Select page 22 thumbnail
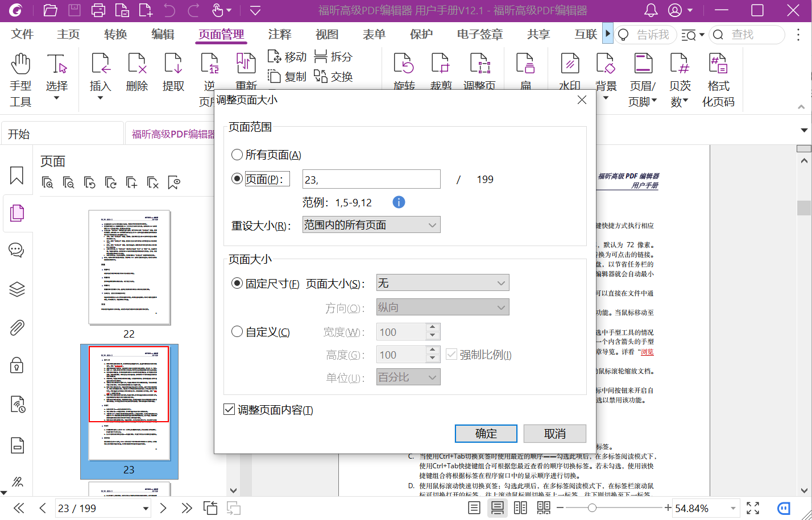Screen dimensions: 812x520 click(130, 268)
